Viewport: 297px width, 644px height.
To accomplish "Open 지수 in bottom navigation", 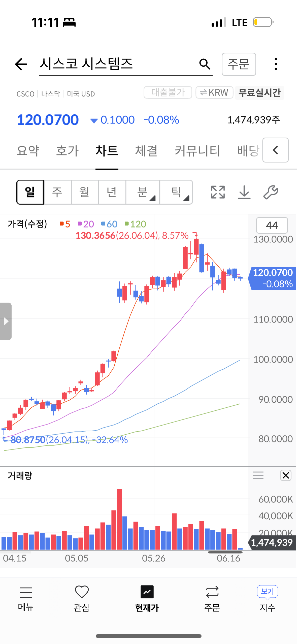I will pyautogui.click(x=268, y=598).
